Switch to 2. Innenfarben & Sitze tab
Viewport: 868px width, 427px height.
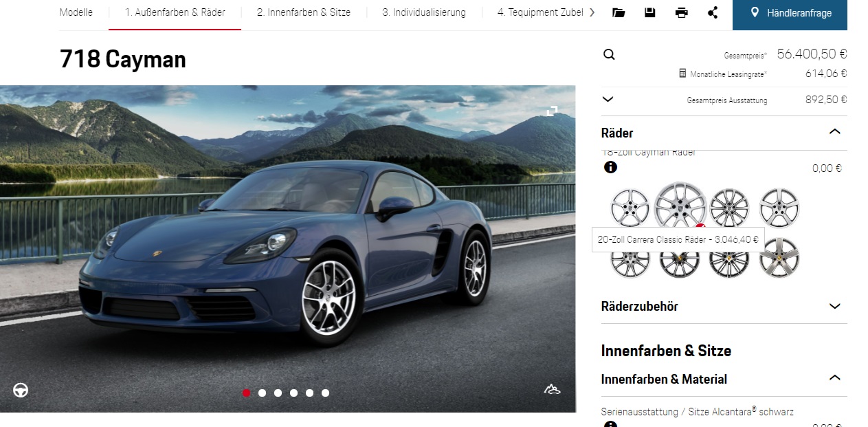point(304,12)
